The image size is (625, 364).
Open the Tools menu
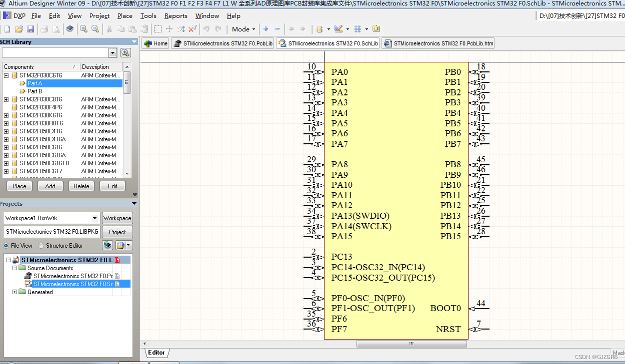[x=148, y=16]
